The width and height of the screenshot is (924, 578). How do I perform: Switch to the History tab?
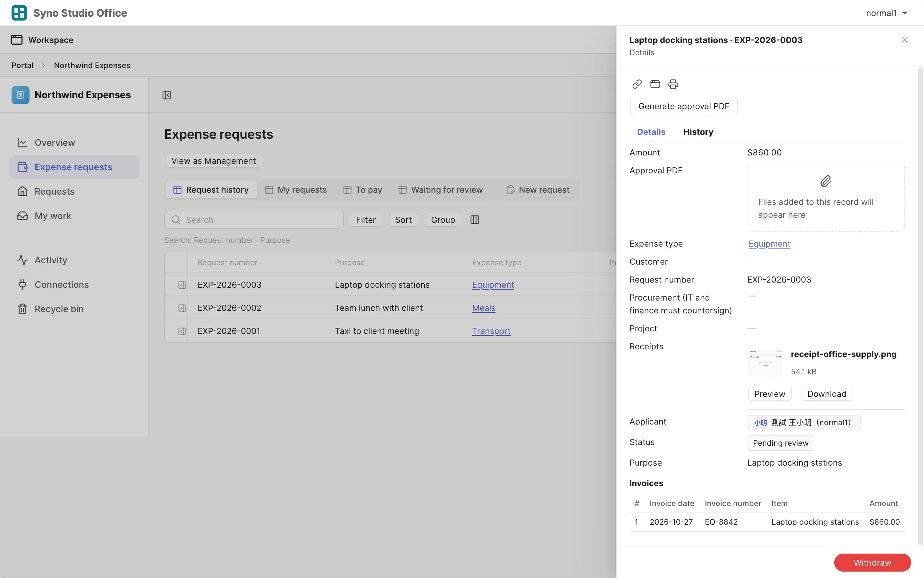point(698,132)
